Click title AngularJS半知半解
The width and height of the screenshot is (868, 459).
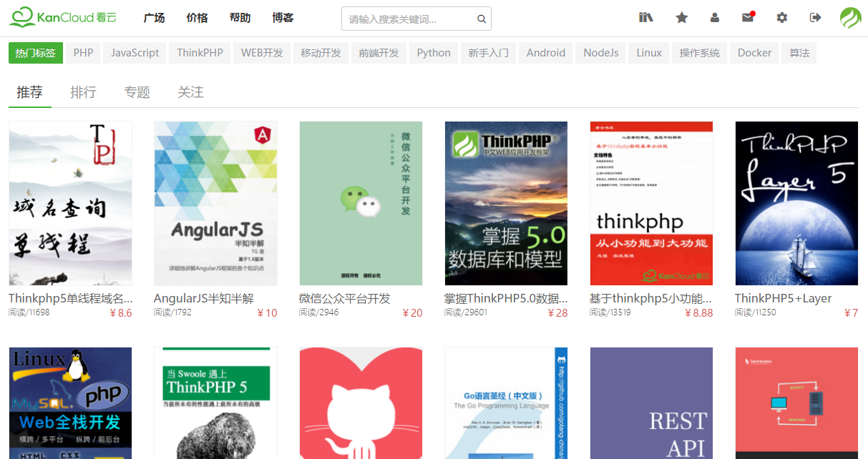[204, 298]
